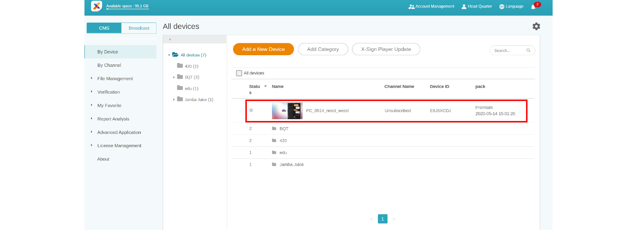The image size is (644, 230).
Task: Open the Jamba Juice folder row
Action: (x=291, y=165)
